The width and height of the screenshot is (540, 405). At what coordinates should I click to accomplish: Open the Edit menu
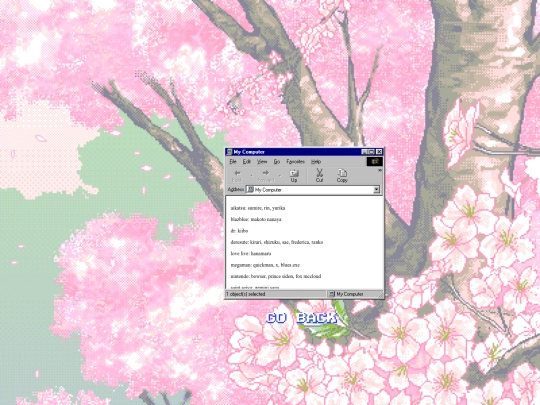247,162
